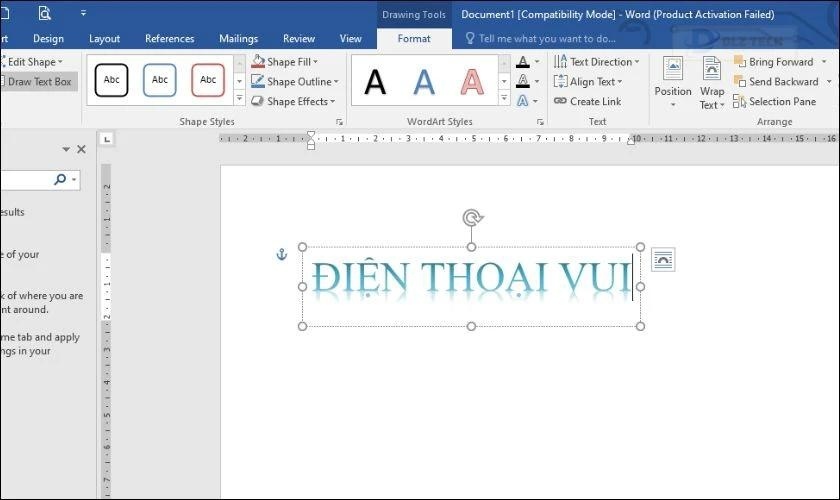The height and width of the screenshot is (500, 840).
Task: Expand the Bring Forward dropdown arrow
Action: point(824,62)
